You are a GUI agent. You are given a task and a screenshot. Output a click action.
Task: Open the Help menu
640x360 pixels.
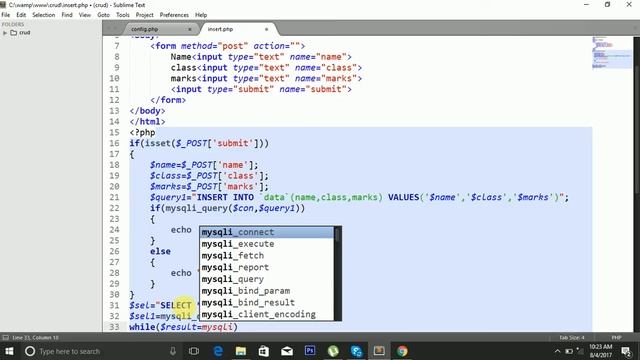201,15
